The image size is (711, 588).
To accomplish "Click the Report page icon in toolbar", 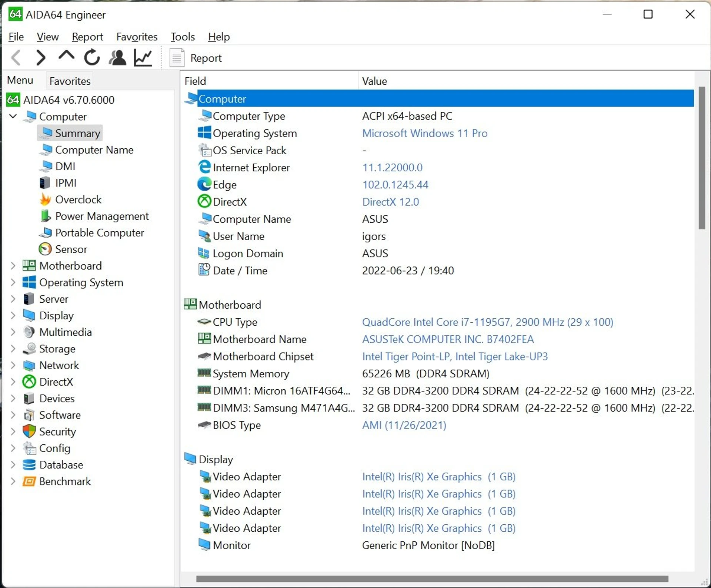I will click(177, 58).
